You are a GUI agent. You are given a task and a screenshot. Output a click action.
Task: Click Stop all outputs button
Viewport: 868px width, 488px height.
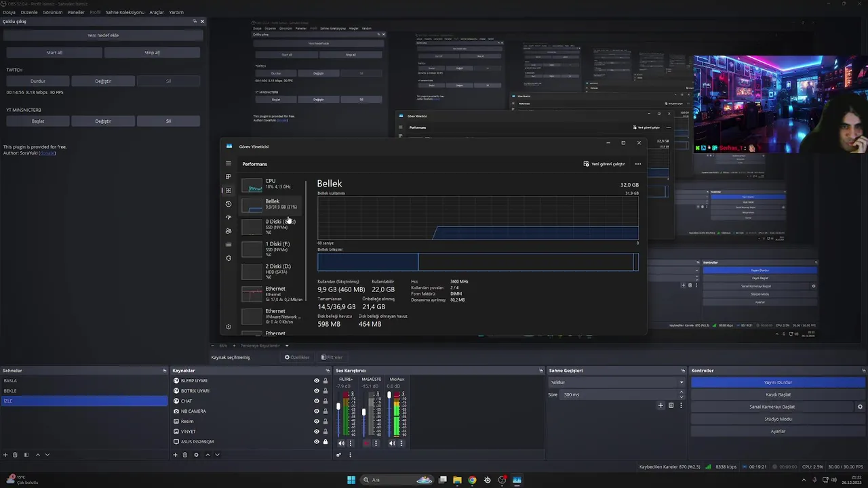pyautogui.click(x=153, y=53)
